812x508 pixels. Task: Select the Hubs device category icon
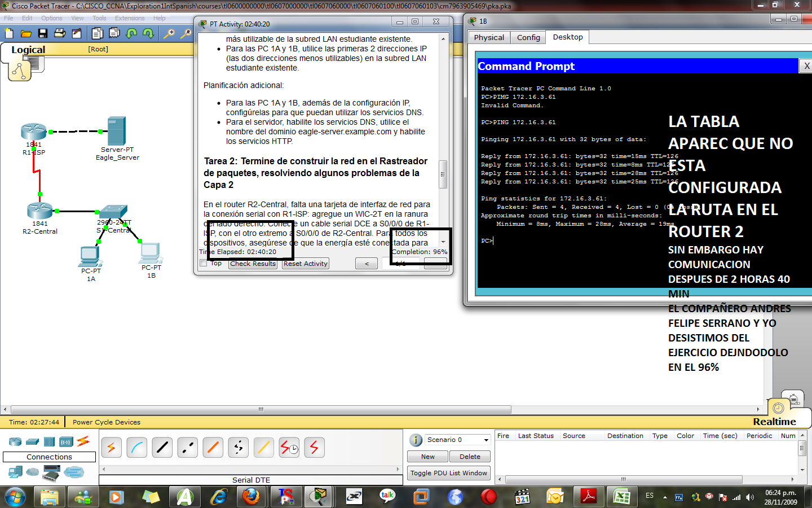(50, 441)
